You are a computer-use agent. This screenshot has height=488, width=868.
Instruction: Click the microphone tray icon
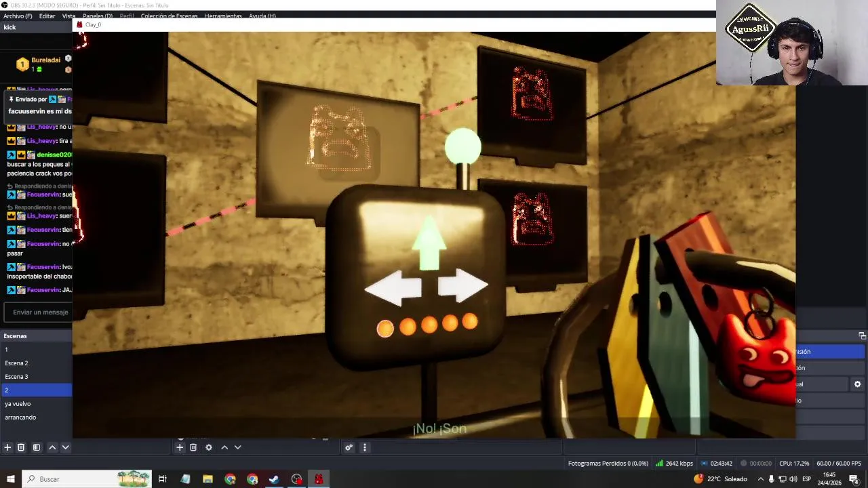point(771,479)
